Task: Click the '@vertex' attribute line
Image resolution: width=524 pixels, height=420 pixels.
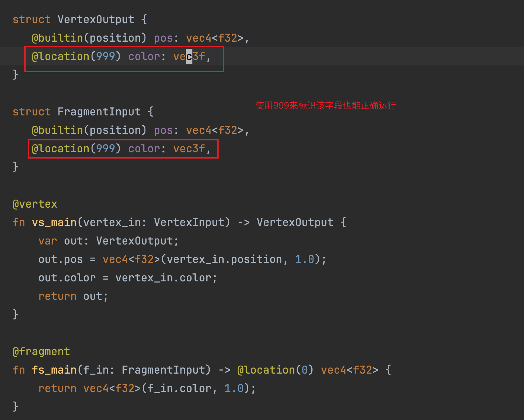Action: (x=35, y=204)
